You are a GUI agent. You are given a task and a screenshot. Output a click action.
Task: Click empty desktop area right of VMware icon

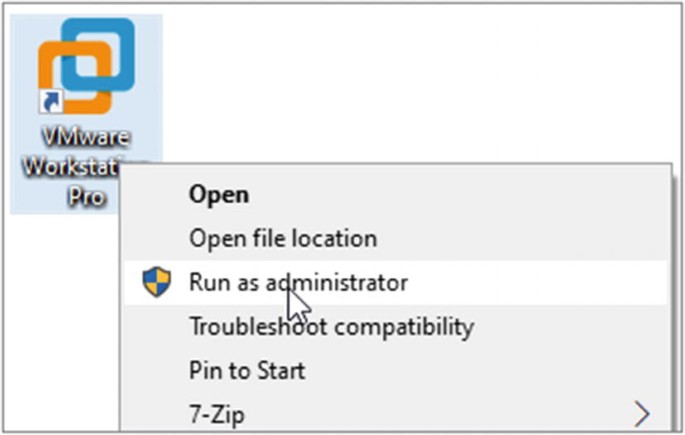[x=400, y=80]
